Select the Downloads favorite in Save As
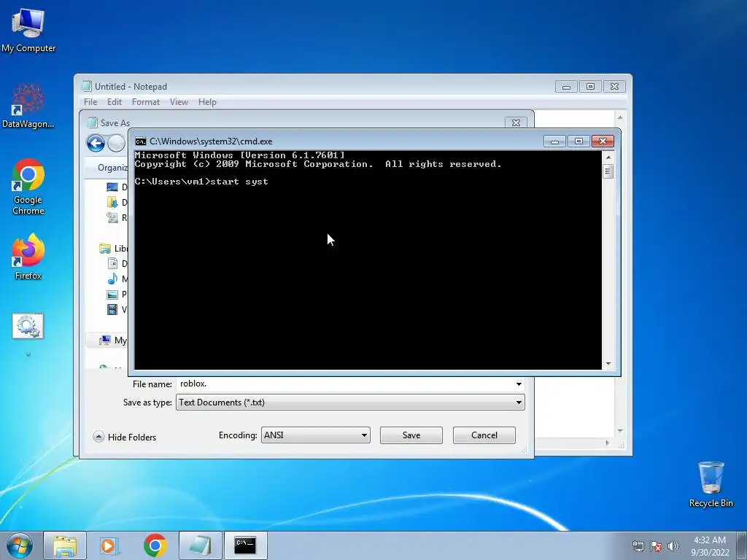Viewport: 747px width, 560px height. click(117, 203)
